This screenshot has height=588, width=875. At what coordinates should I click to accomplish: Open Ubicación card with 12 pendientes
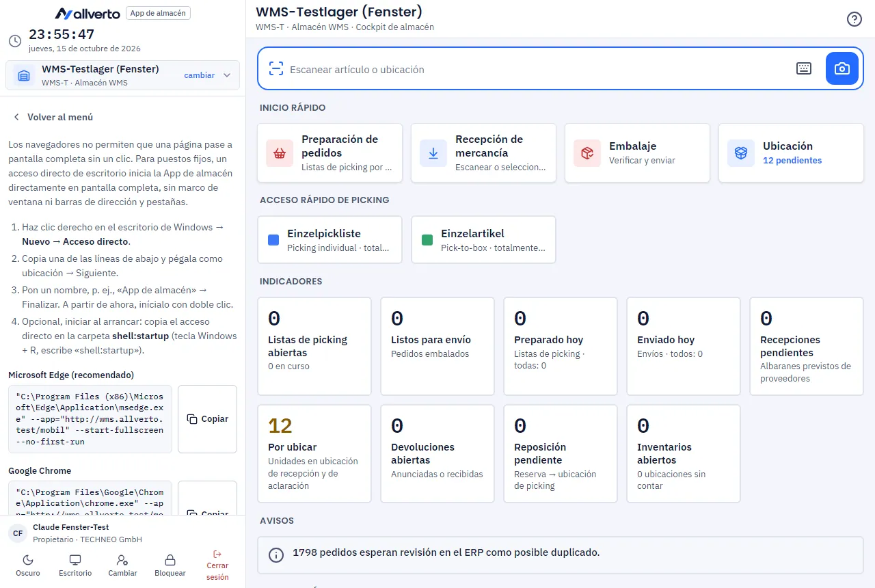[x=791, y=153]
